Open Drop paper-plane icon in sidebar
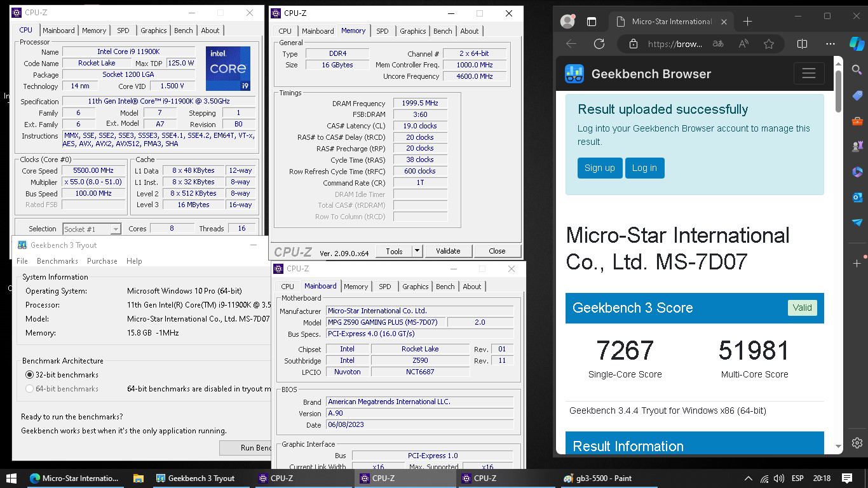Screen dimensions: 868x488 point(857,222)
